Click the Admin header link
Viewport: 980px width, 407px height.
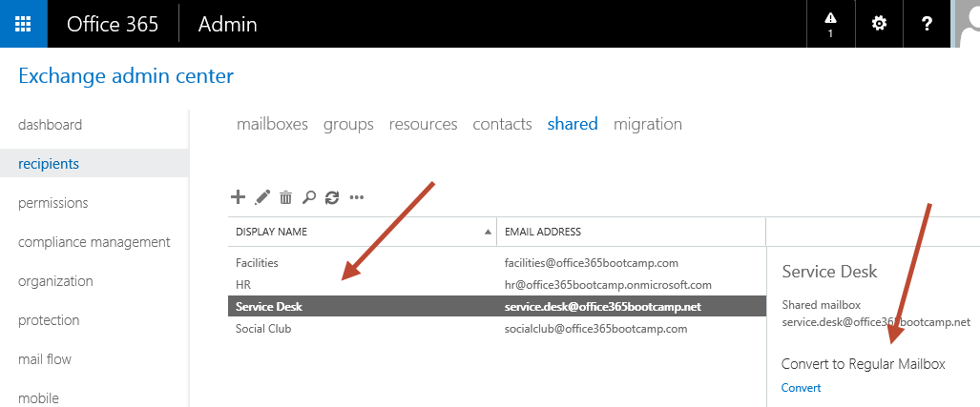pos(227,24)
